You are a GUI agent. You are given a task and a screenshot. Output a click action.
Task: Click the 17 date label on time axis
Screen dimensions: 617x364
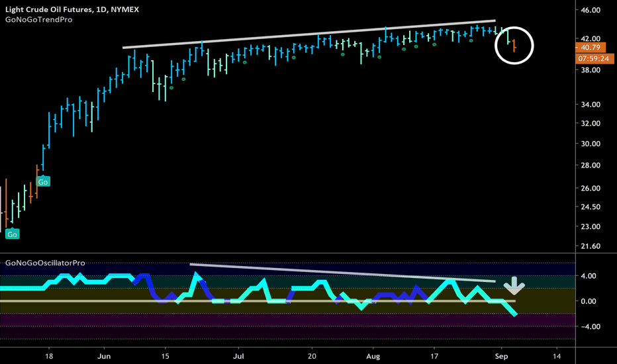click(434, 356)
